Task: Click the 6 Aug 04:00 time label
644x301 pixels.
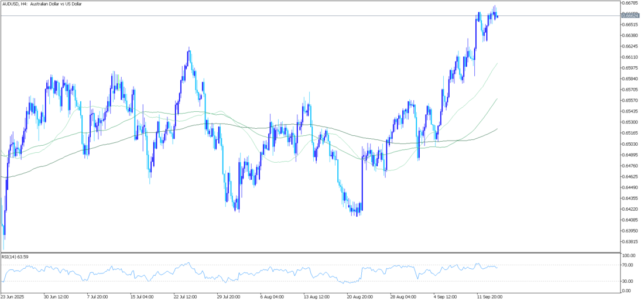Action: click(x=271, y=297)
